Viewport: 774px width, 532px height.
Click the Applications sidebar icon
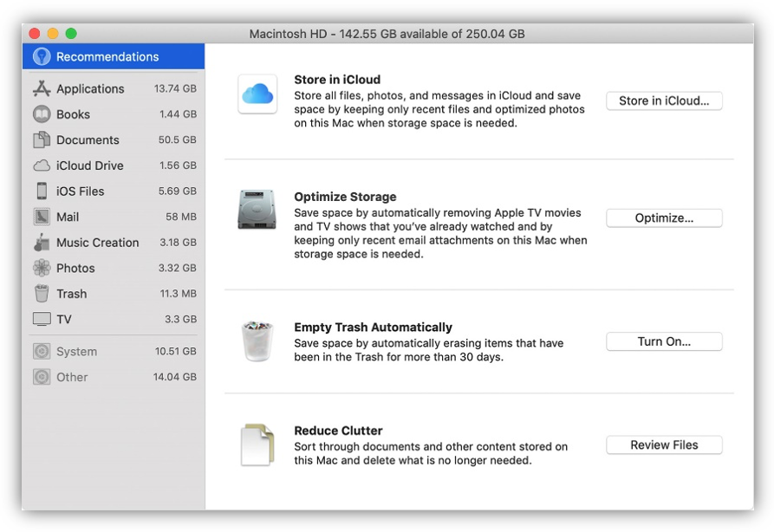click(x=42, y=88)
